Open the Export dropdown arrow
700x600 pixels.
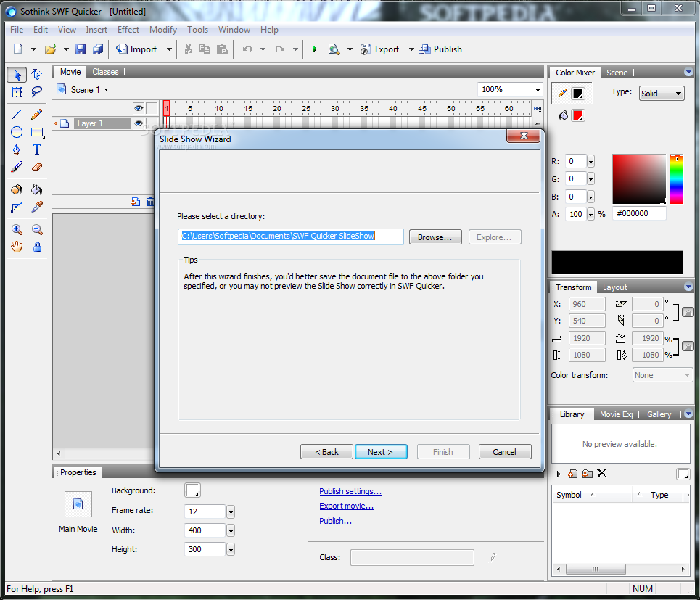pyautogui.click(x=411, y=49)
